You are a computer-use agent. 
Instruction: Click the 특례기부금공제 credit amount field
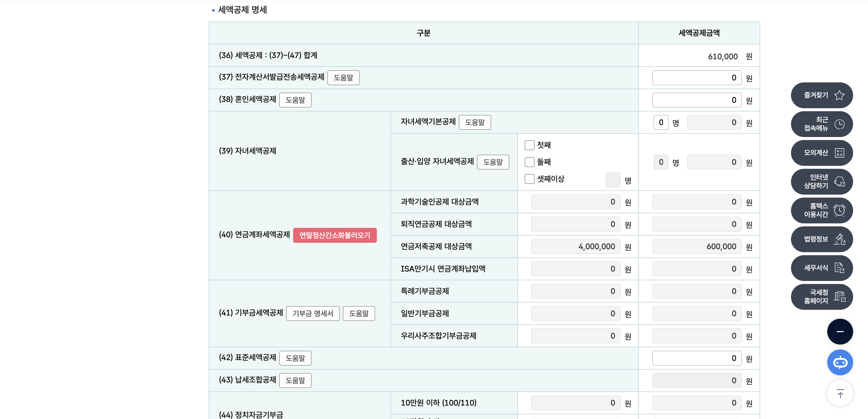point(697,291)
